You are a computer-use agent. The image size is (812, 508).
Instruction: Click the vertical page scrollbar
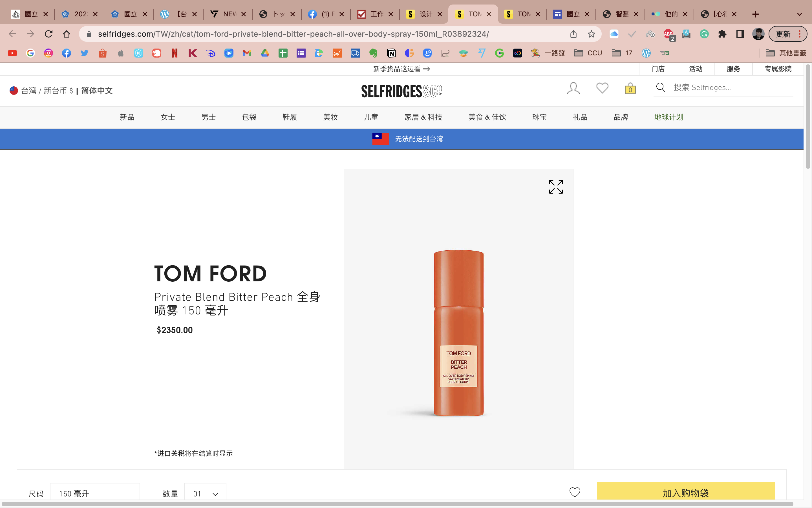pos(808,117)
